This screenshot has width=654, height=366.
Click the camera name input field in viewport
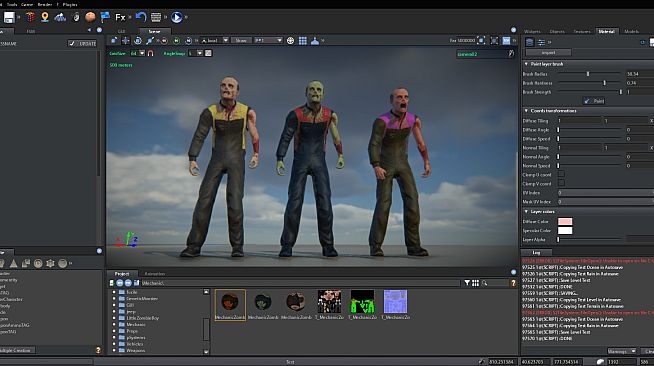pyautogui.click(x=482, y=54)
